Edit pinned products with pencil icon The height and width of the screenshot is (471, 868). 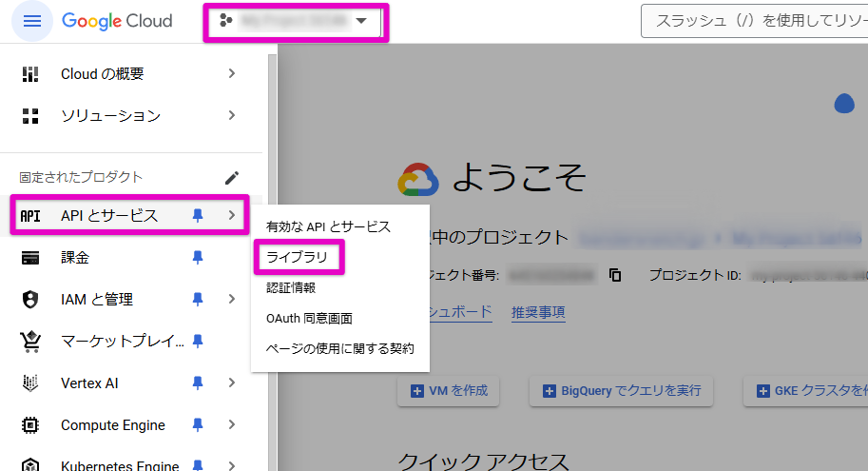coord(232,178)
